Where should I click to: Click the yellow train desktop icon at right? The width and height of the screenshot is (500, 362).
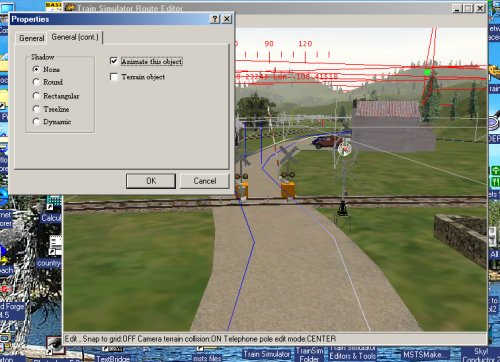(x=494, y=72)
